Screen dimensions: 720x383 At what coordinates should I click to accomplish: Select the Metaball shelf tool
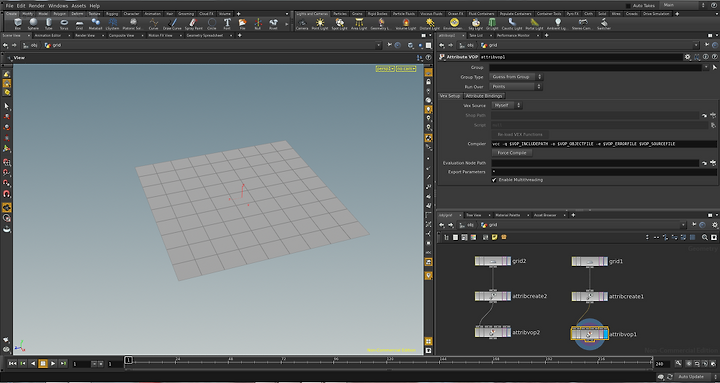96,23
